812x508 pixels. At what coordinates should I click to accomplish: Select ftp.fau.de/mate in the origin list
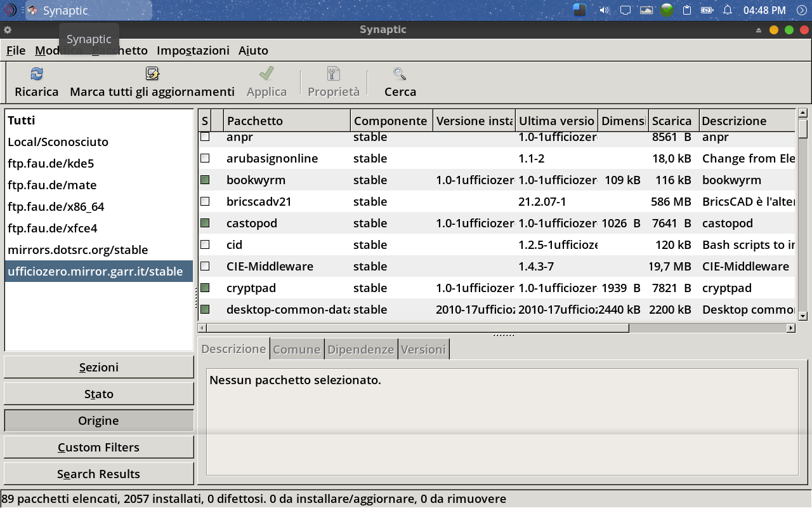click(52, 185)
